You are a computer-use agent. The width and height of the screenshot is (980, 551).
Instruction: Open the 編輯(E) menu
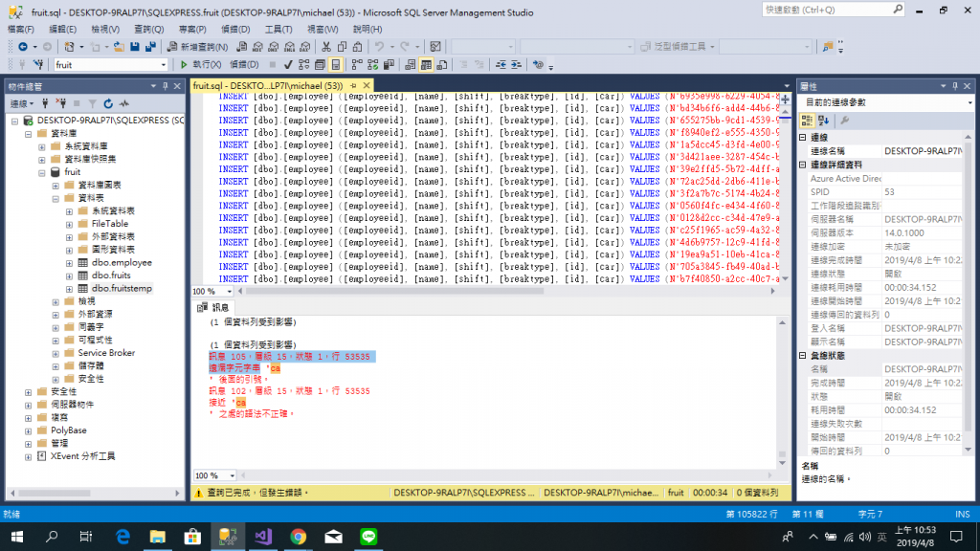pos(62,30)
